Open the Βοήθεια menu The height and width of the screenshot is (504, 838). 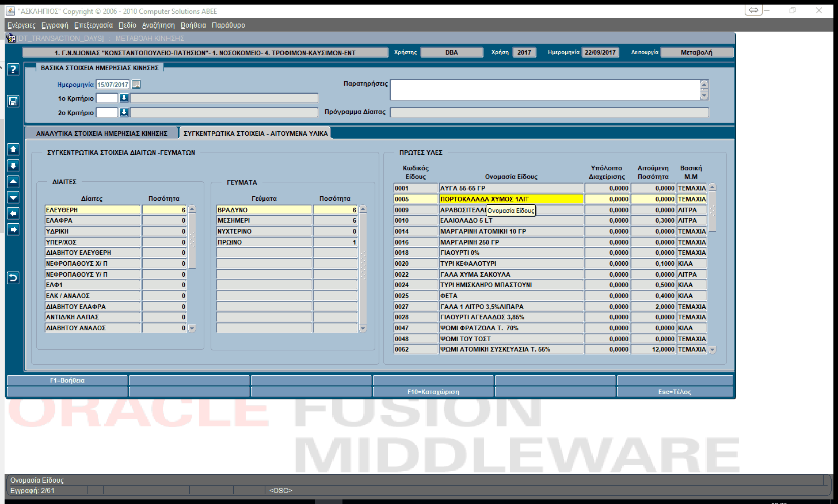193,25
